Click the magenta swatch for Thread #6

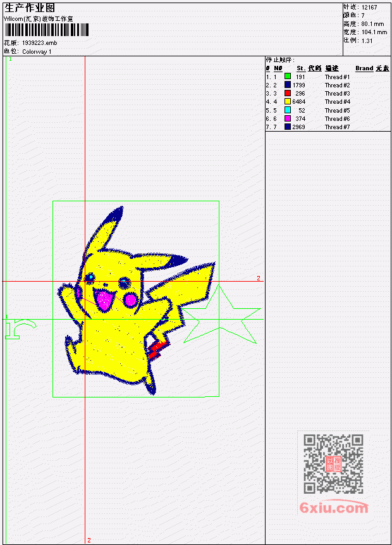coord(288,118)
